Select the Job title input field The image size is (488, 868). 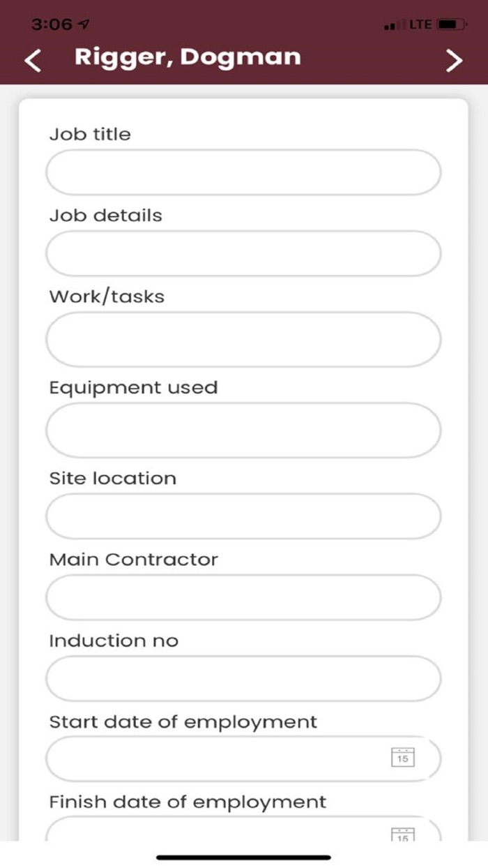pos(243,172)
